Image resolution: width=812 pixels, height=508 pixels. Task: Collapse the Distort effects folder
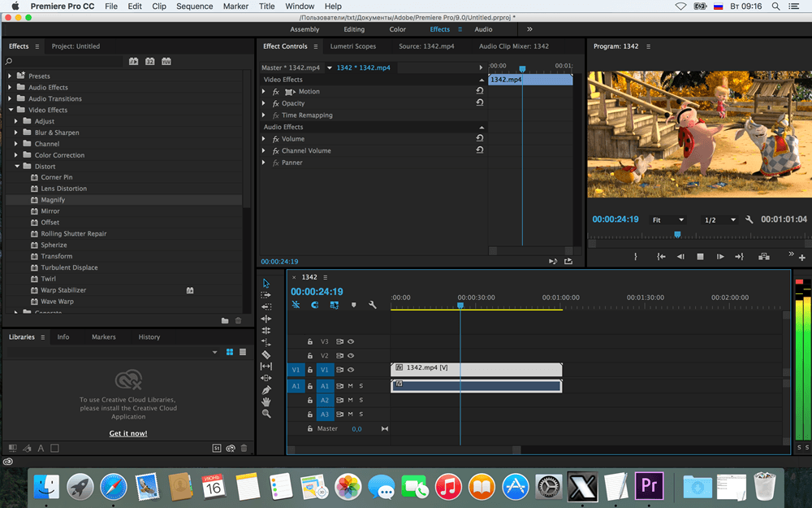point(17,167)
